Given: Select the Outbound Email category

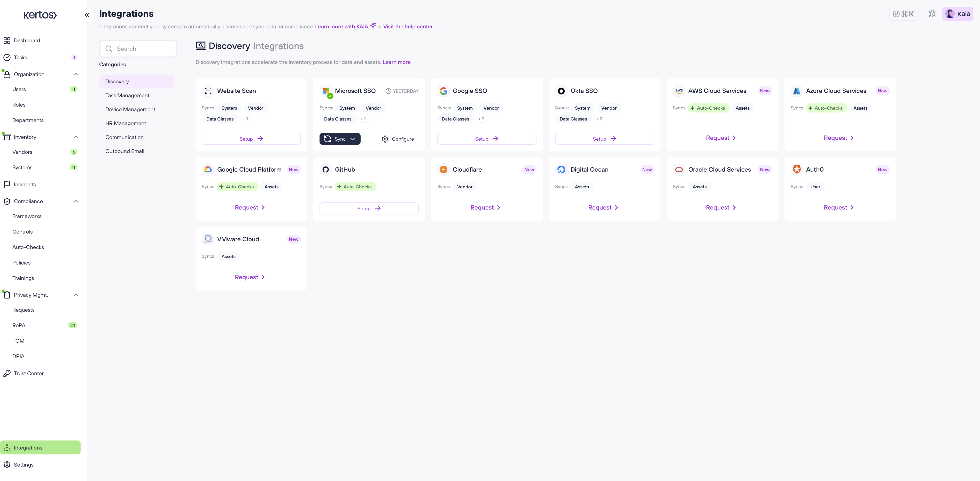Looking at the screenshot, I should coord(136,151).
